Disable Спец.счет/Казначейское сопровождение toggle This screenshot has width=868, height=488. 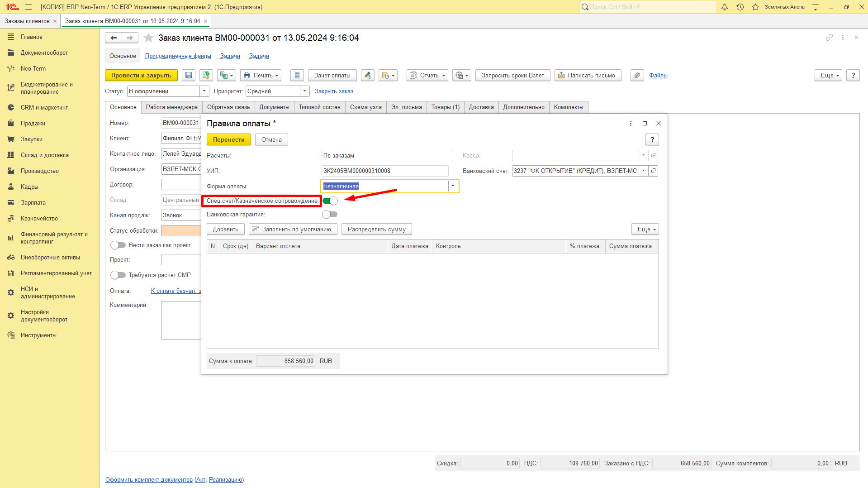tap(330, 201)
